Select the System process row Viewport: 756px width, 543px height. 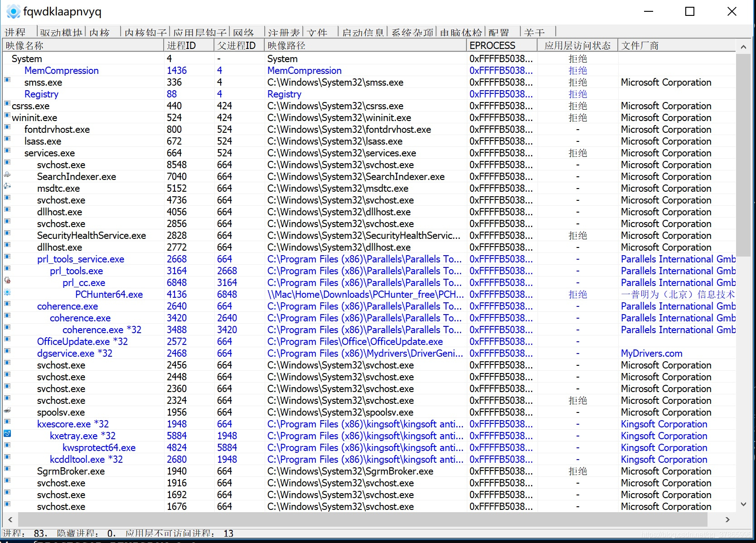point(369,59)
